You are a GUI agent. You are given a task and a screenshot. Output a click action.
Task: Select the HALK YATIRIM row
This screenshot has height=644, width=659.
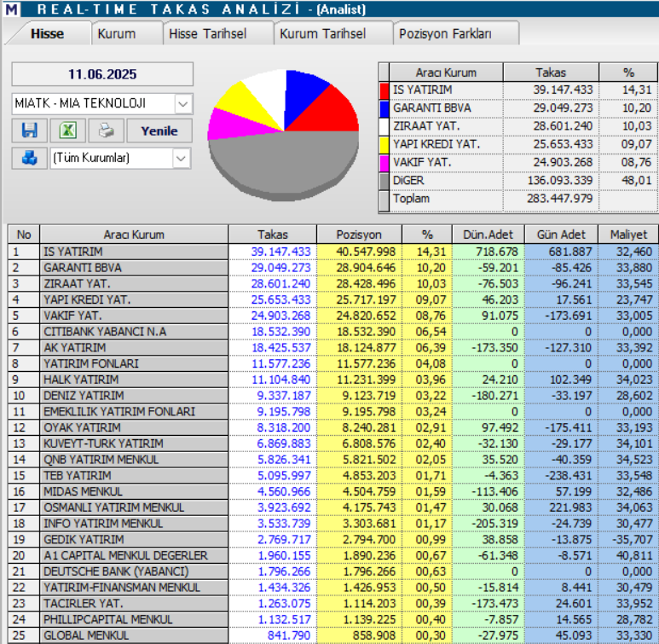coord(333,380)
